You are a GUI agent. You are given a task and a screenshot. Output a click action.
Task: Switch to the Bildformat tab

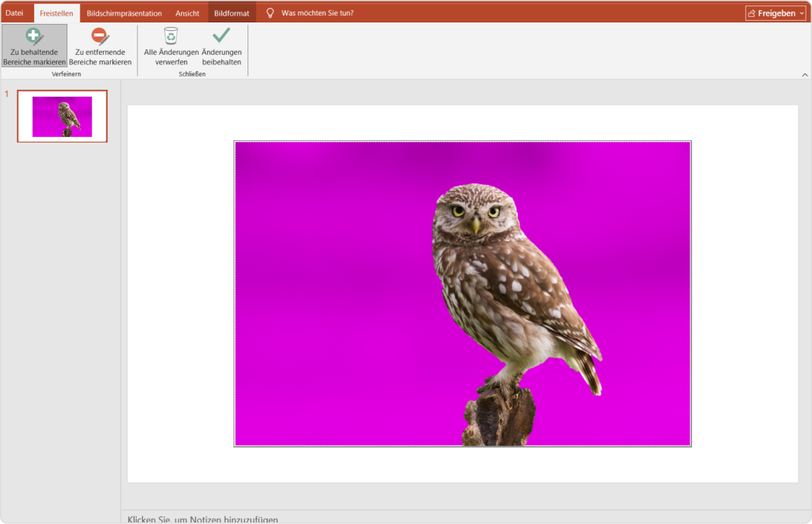[232, 12]
